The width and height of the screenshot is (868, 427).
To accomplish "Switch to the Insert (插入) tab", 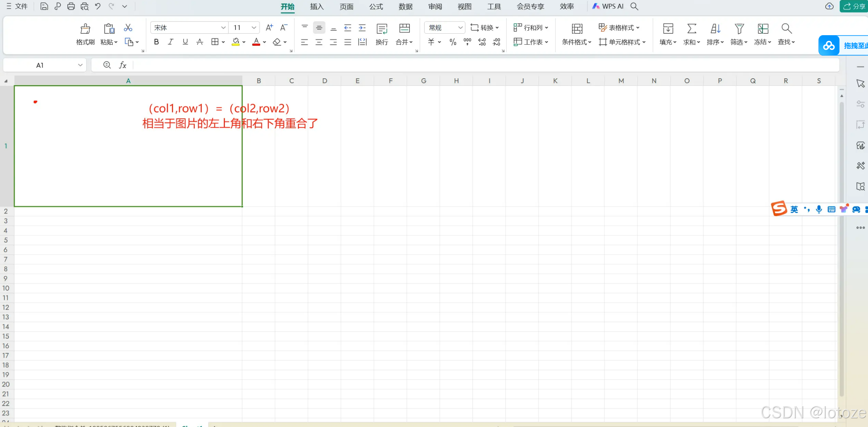I will click(x=316, y=6).
